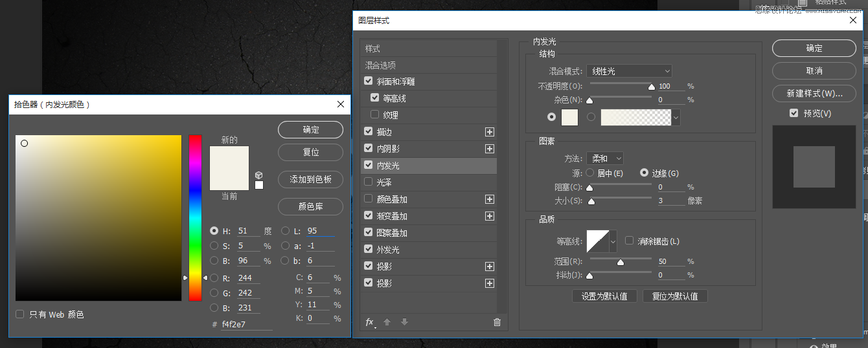Viewport: 868px width, 348px height.
Task: Click the 新建样式 button
Action: (x=814, y=94)
